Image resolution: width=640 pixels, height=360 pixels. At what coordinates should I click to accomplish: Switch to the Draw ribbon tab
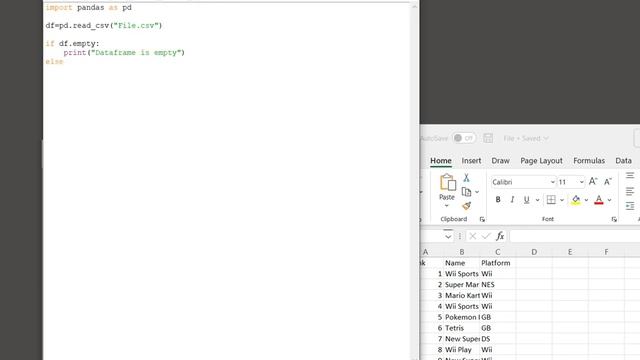point(500,161)
